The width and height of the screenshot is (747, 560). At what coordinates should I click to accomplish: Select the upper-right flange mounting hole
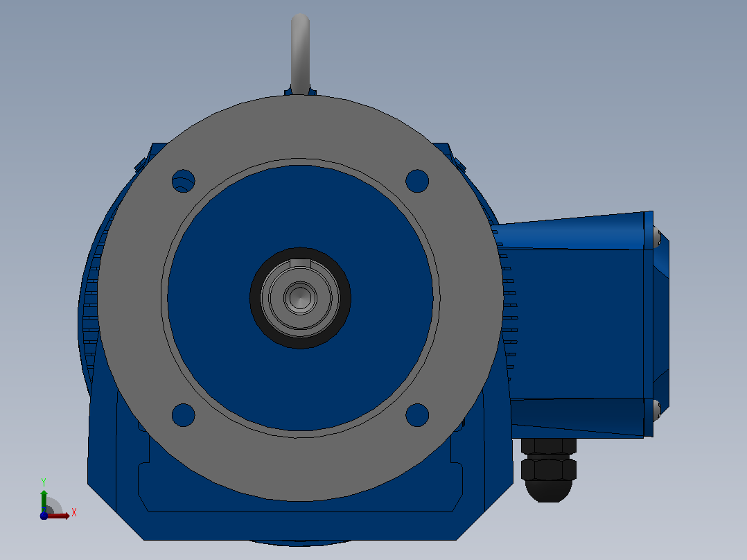coord(417,181)
